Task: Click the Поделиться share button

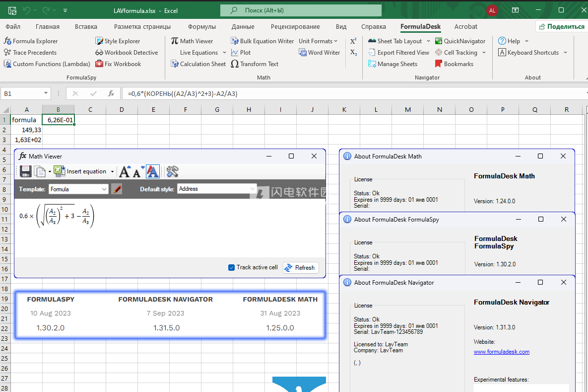Action: click(x=561, y=27)
